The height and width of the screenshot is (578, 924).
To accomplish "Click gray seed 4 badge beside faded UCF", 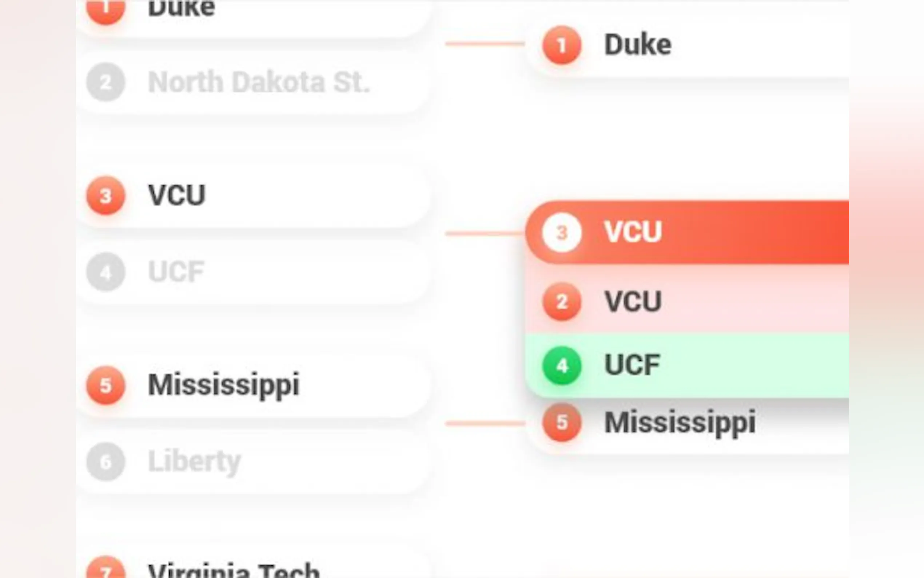I will [x=105, y=272].
